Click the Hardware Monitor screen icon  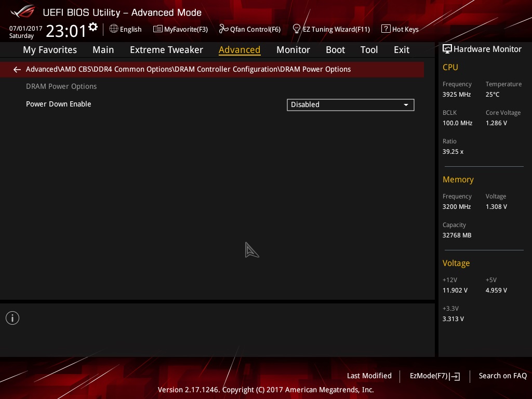pos(447,49)
